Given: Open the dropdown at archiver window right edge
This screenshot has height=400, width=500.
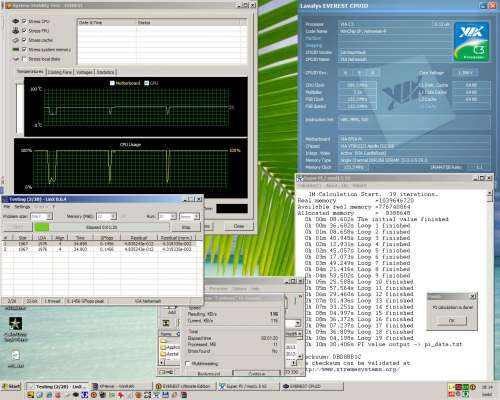Looking at the screenshot, I should (x=298, y=323).
